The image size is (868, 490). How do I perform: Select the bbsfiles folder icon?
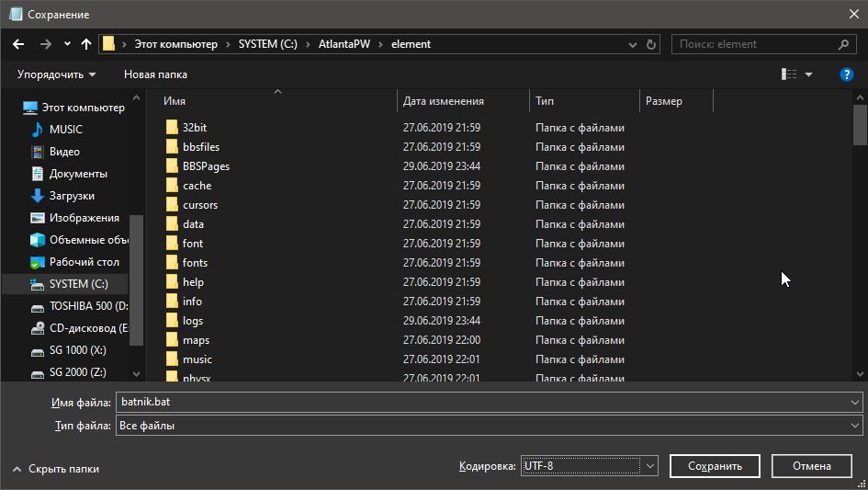pos(172,147)
